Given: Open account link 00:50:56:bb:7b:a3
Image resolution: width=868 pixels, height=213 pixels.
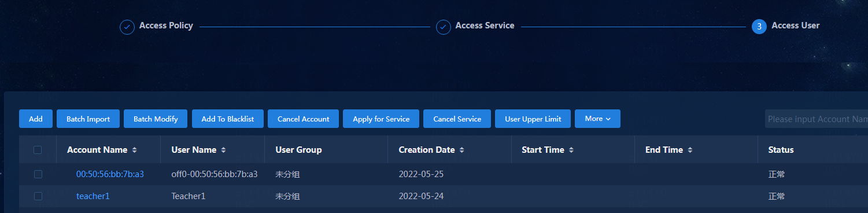Looking at the screenshot, I should point(110,174).
